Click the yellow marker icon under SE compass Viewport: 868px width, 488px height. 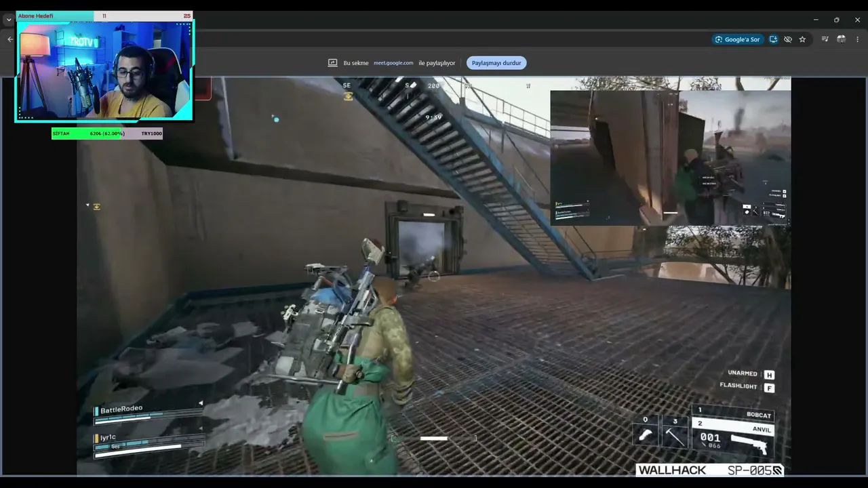tap(349, 97)
